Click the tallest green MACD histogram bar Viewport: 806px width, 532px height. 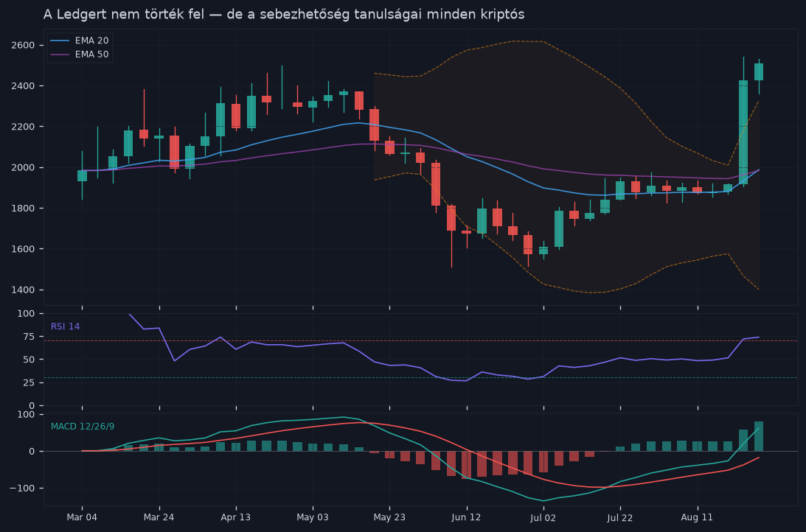tap(759, 436)
